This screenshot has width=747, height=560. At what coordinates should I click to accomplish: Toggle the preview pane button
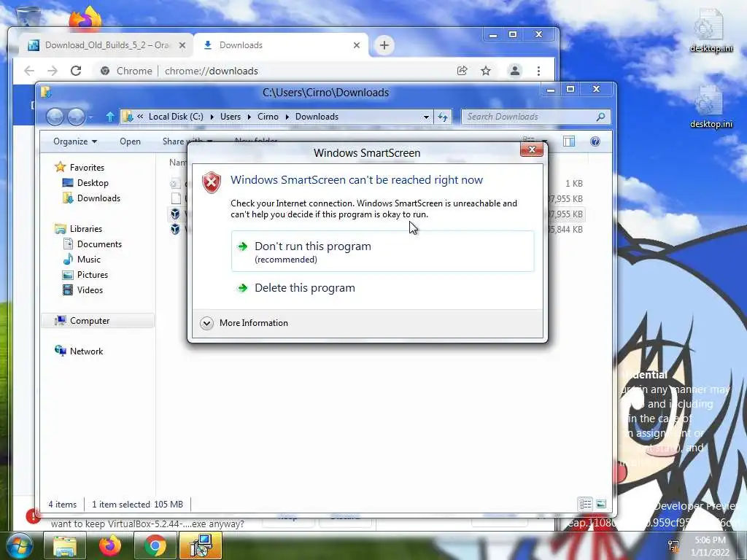[x=569, y=141]
